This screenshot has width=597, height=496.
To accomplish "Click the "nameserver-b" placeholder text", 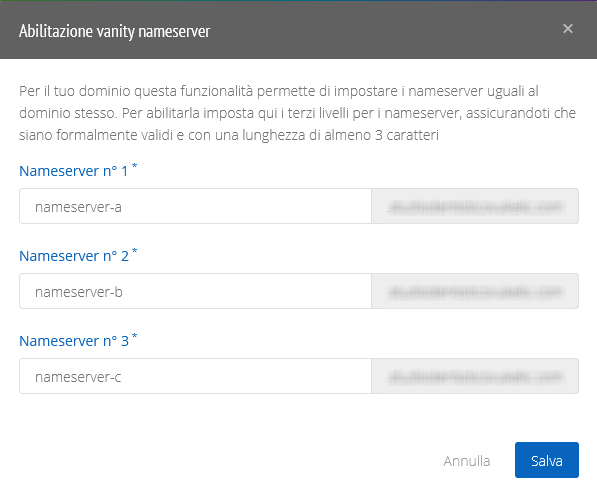I will pos(79,292).
